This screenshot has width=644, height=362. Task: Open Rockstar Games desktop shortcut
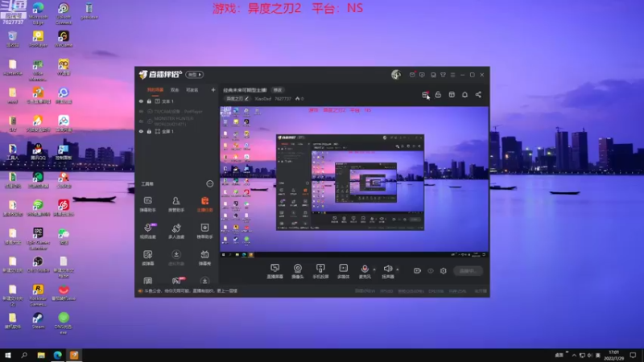coord(38,295)
